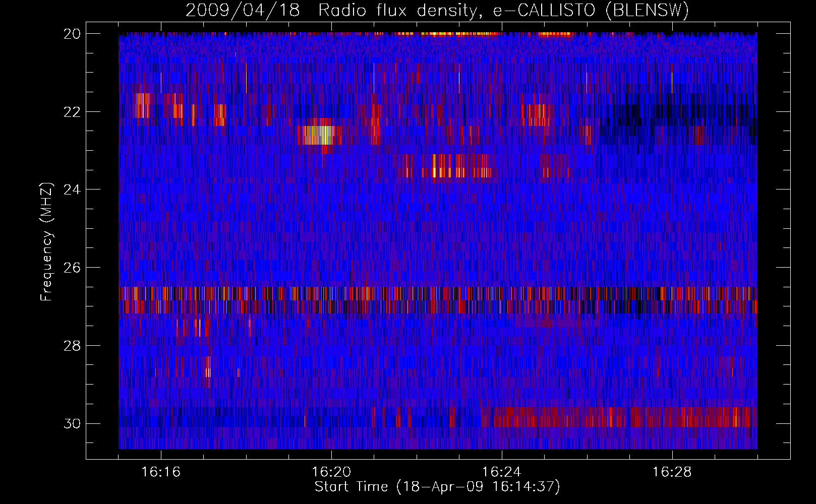Image resolution: width=816 pixels, height=504 pixels.
Task: Click the "26" frequency tick label
Action: click(x=72, y=268)
